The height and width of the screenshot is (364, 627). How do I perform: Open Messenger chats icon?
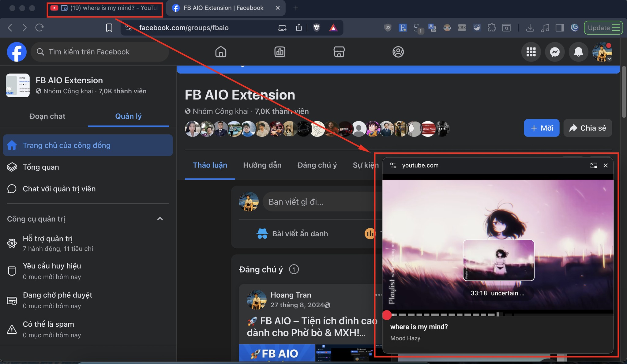coord(555,52)
